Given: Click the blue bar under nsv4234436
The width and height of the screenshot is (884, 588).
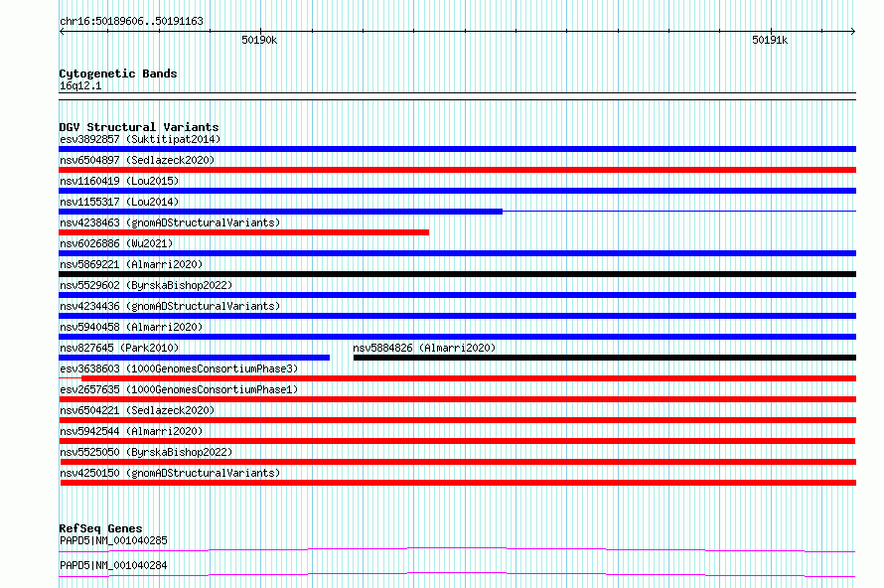Looking at the screenshot, I should (457, 316).
